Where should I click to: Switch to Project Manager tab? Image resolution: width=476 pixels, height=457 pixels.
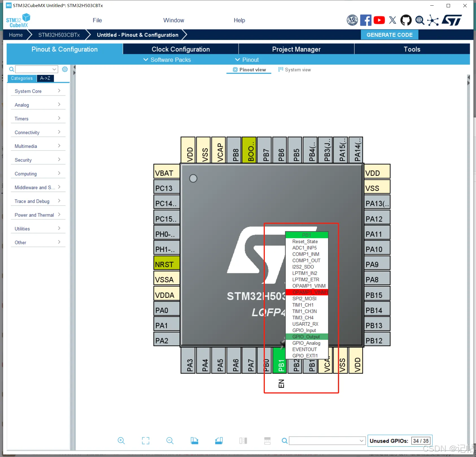click(x=296, y=49)
